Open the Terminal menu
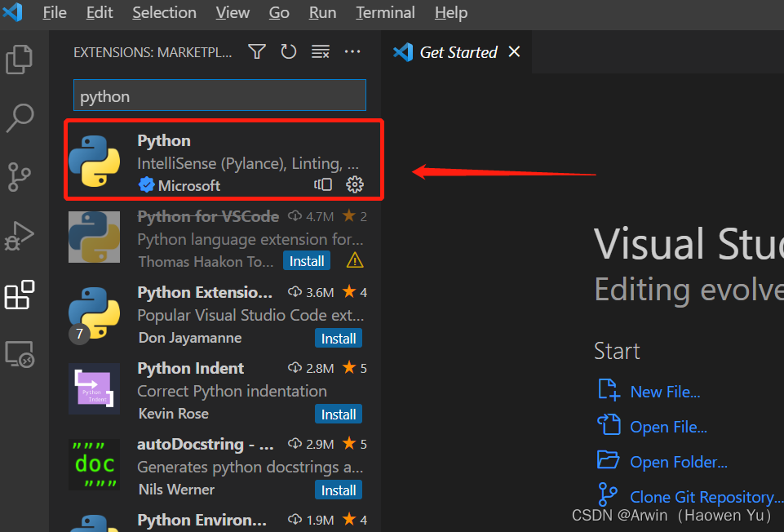The height and width of the screenshot is (532, 784). [385, 12]
